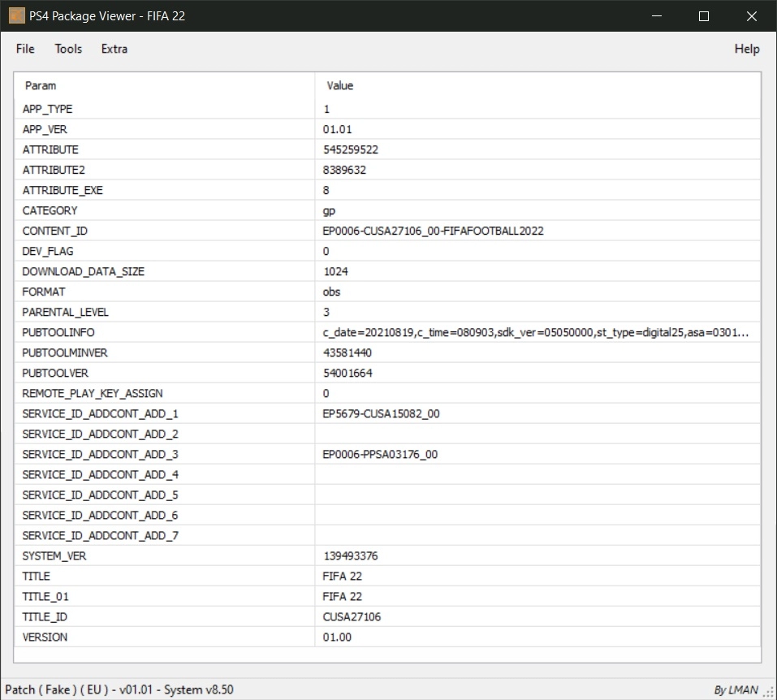Click the APP_VER value 01.01
The width and height of the screenshot is (777, 700).
(x=337, y=129)
